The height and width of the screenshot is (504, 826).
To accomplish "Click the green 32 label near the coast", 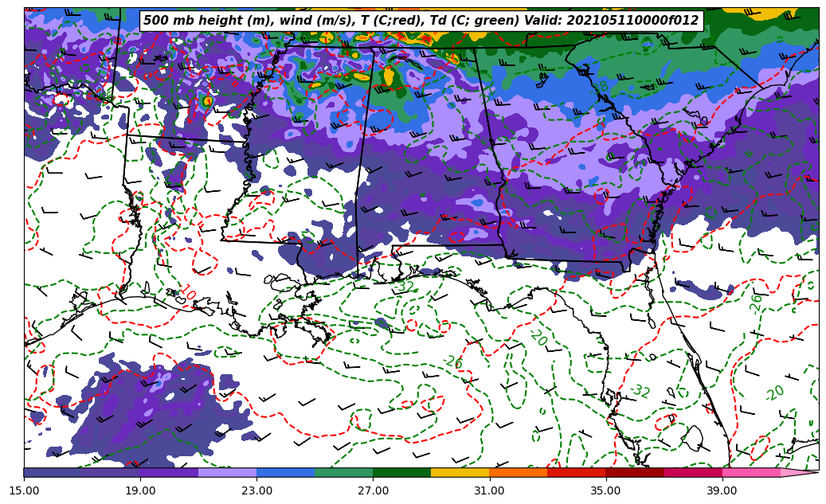I will coord(405,287).
